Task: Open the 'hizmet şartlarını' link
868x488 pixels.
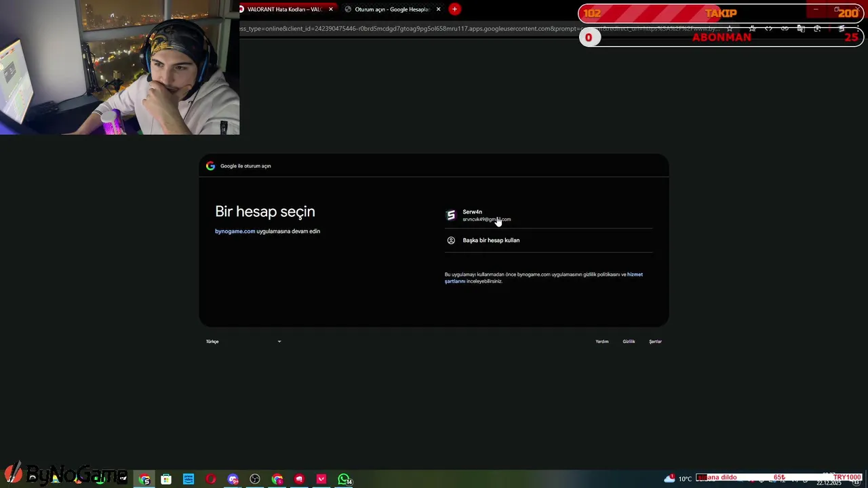Action: 544,278
